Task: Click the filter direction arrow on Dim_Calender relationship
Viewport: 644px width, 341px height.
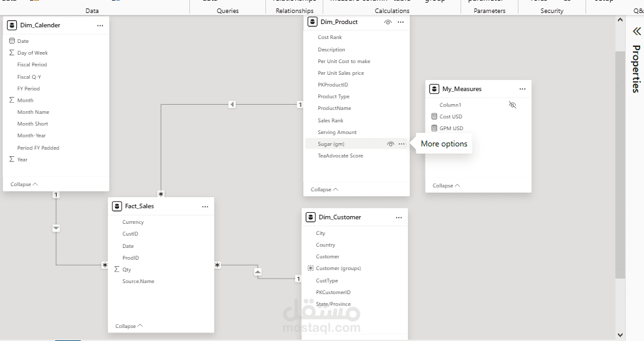Action: [x=56, y=228]
